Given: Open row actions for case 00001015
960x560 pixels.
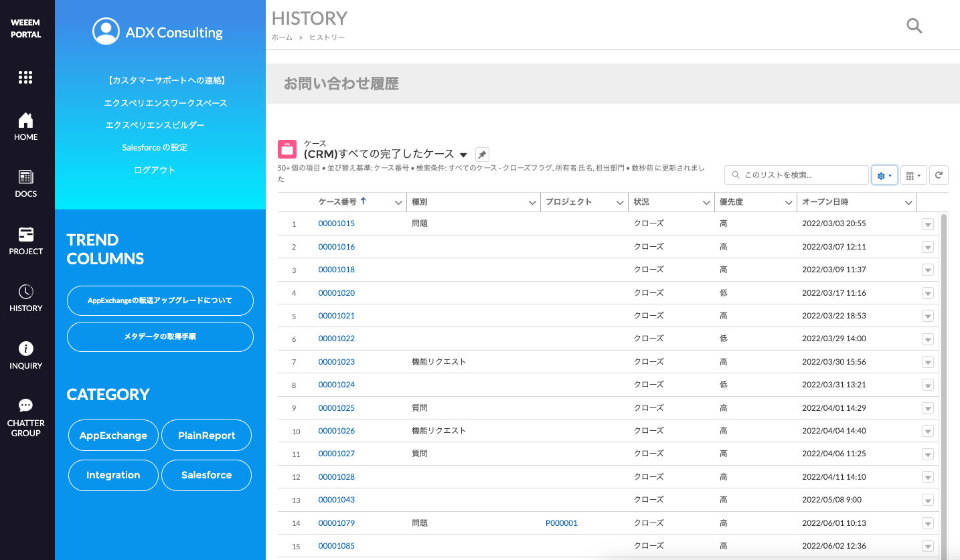Looking at the screenshot, I should (927, 224).
